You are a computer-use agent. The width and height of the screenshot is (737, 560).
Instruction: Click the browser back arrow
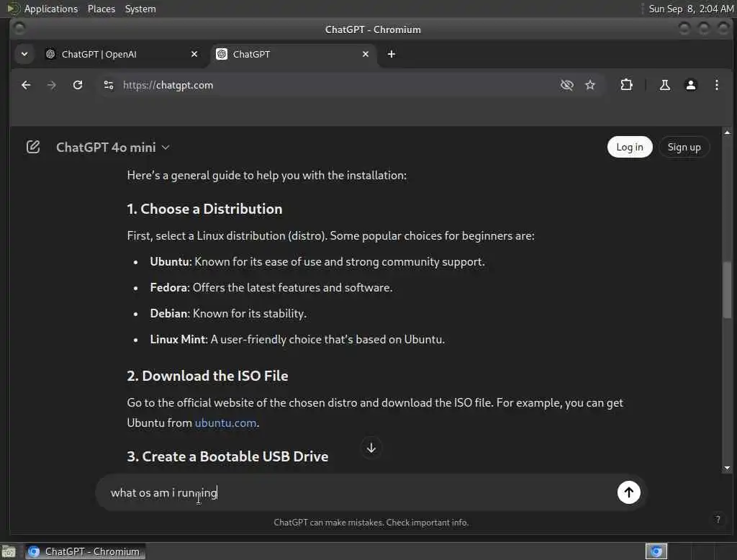(26, 85)
